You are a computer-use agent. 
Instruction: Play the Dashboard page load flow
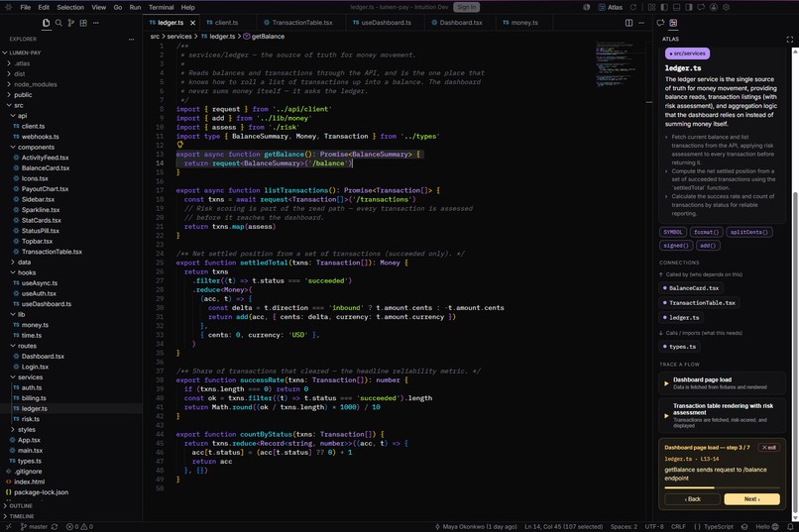click(x=666, y=383)
